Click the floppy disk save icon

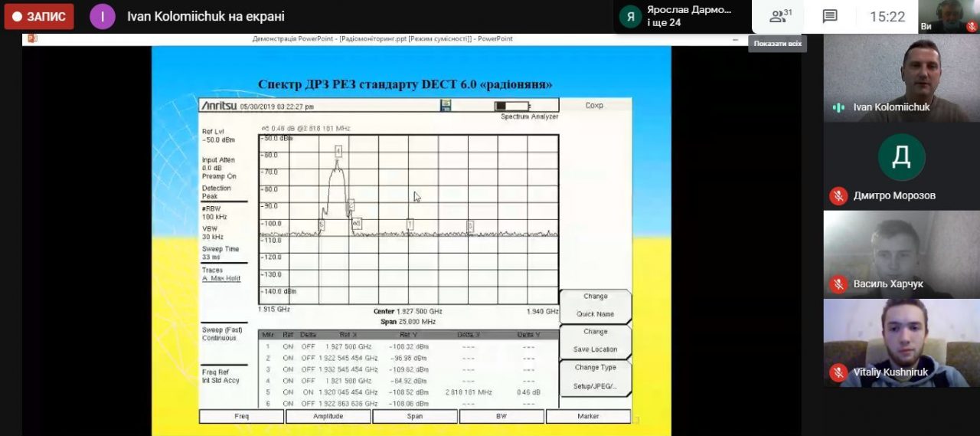[x=446, y=106]
